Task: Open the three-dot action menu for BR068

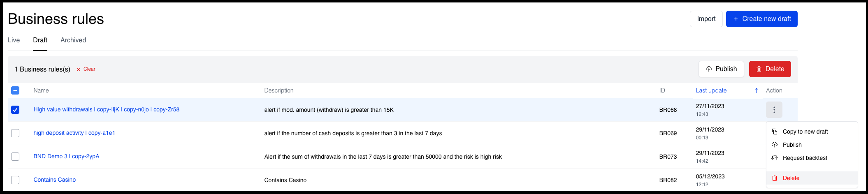Action: tap(774, 110)
